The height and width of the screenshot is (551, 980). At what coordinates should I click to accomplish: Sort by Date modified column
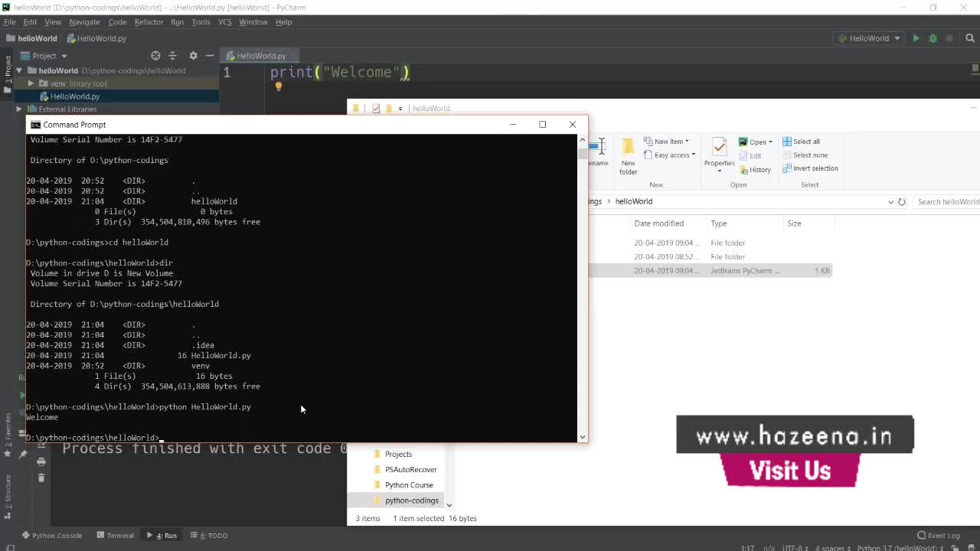point(658,223)
